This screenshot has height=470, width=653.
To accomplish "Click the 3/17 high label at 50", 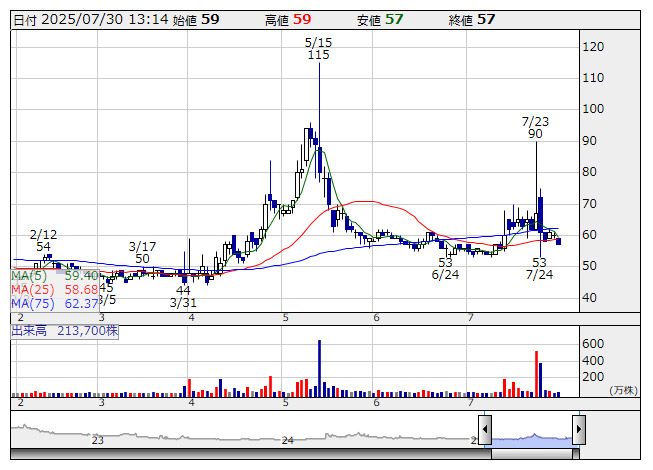I will tap(143, 252).
